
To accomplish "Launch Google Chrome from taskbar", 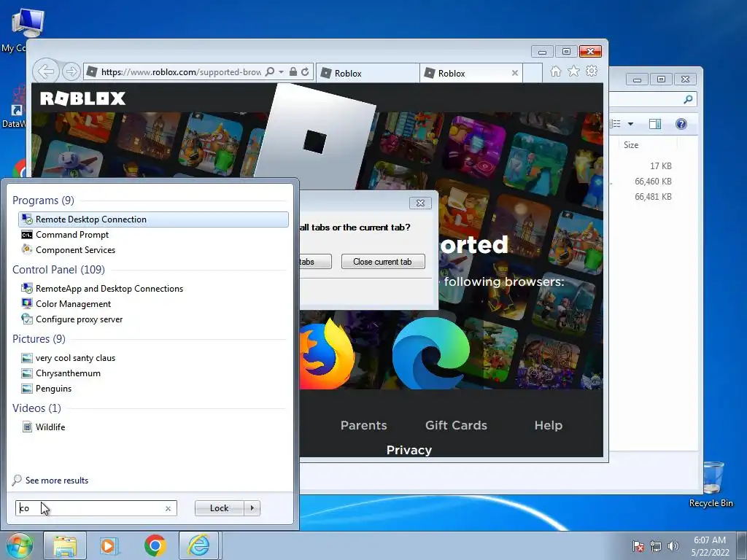I will coord(155,545).
